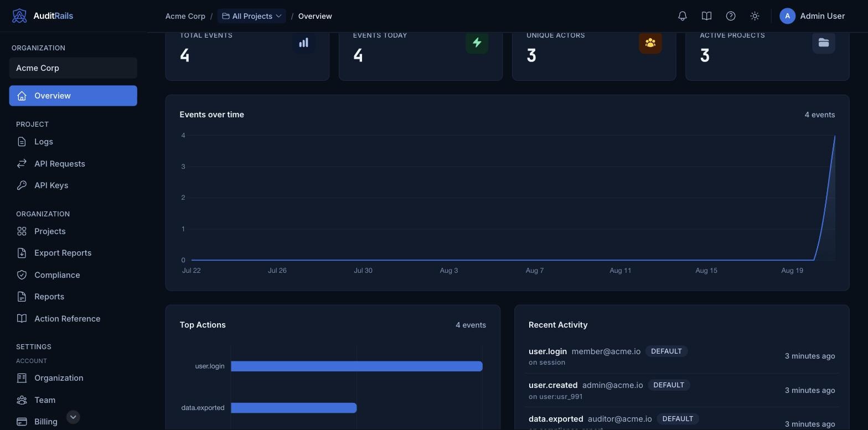Open the user.created recent activity entry

point(681,390)
